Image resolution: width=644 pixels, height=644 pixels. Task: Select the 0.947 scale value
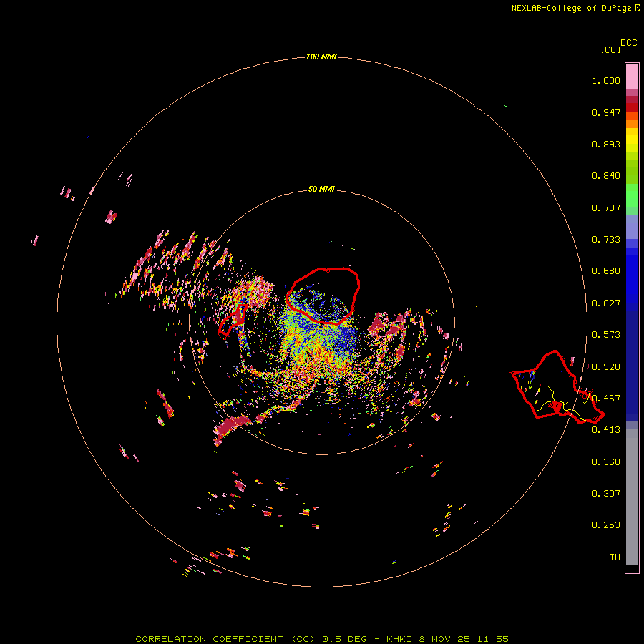pyautogui.click(x=606, y=112)
